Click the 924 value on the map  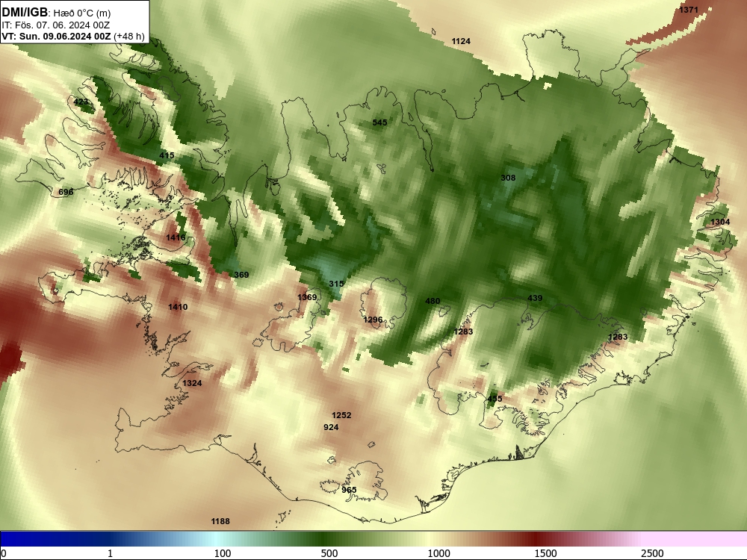click(331, 427)
